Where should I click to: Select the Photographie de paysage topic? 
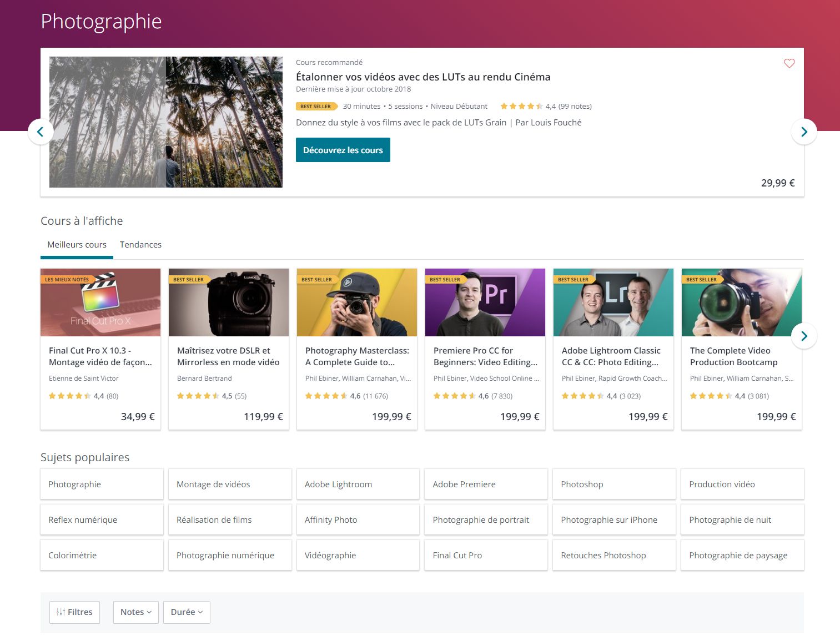click(x=742, y=555)
